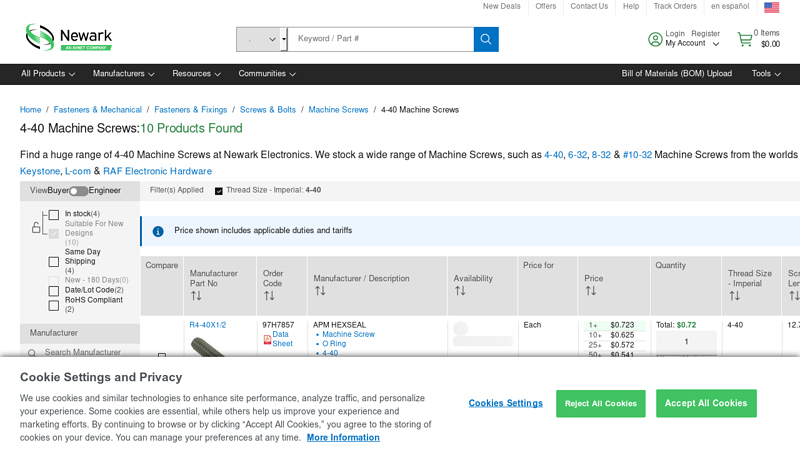Click O Ring description link
Screen dimensions: 800x450
pyautogui.click(x=334, y=344)
